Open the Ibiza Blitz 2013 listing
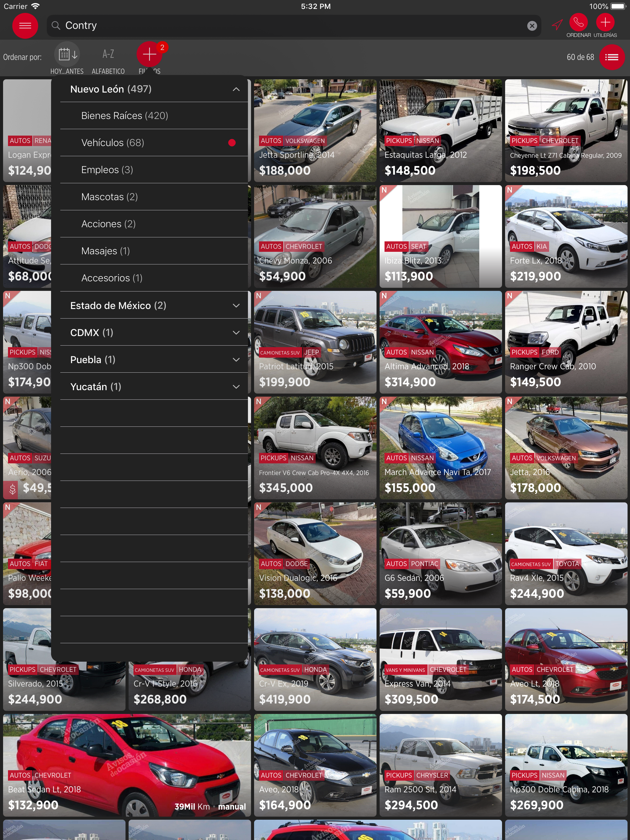630x840 pixels. [x=441, y=236]
